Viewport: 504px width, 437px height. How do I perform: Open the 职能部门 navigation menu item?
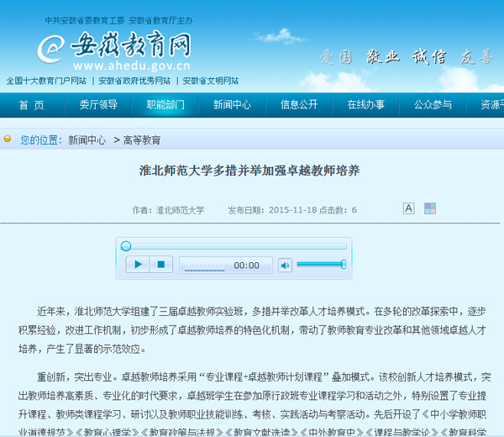click(165, 105)
